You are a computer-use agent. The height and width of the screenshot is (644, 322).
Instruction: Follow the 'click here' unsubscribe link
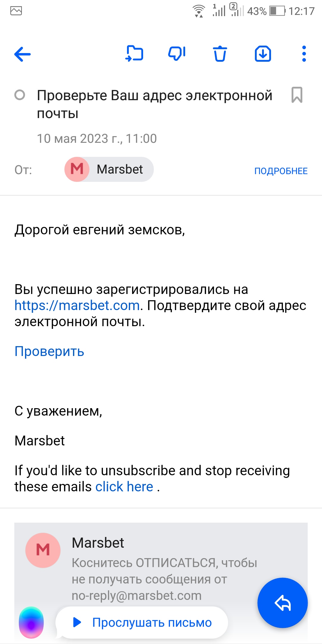tap(124, 487)
